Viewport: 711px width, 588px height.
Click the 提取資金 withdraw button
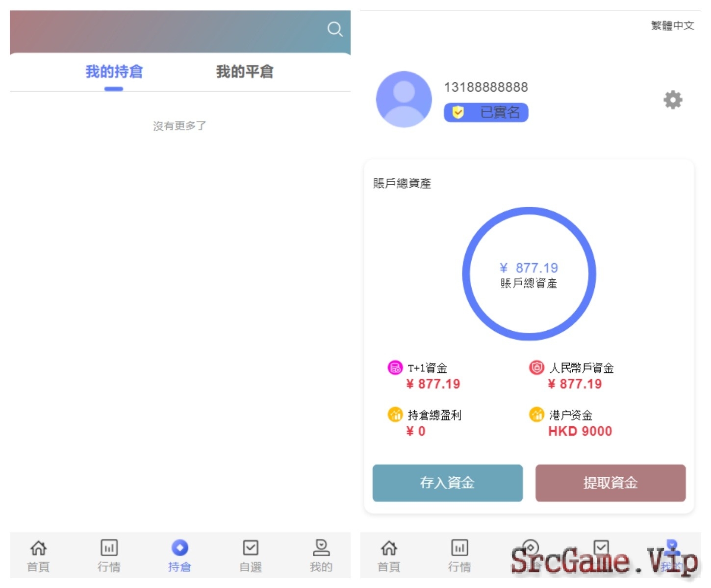point(610,483)
